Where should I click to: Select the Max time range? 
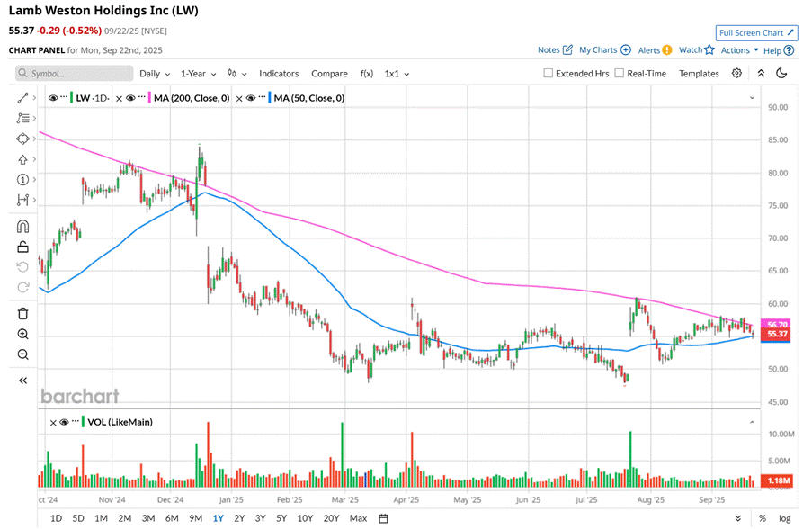pyautogui.click(x=358, y=518)
